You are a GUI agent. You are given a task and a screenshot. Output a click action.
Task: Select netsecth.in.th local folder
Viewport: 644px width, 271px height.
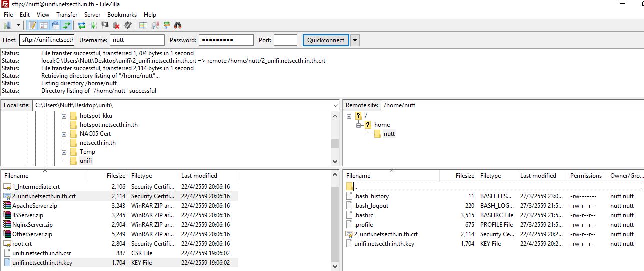[x=98, y=143]
